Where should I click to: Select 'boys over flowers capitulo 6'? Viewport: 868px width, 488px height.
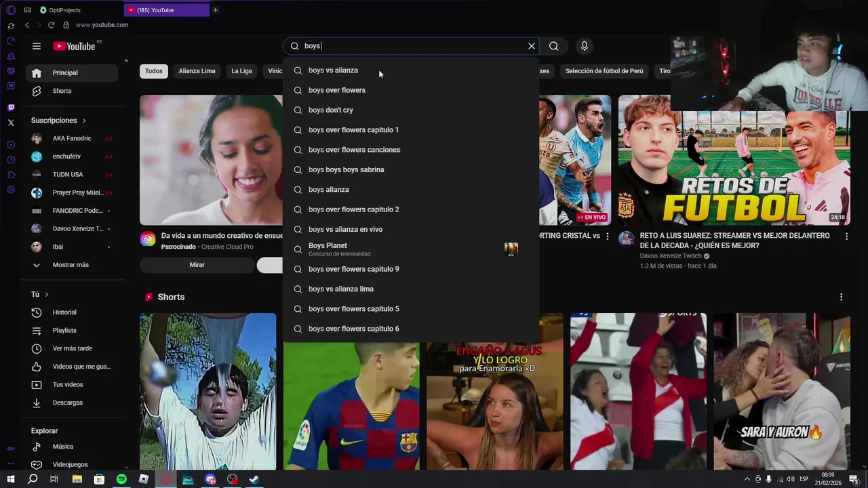[x=411, y=329]
